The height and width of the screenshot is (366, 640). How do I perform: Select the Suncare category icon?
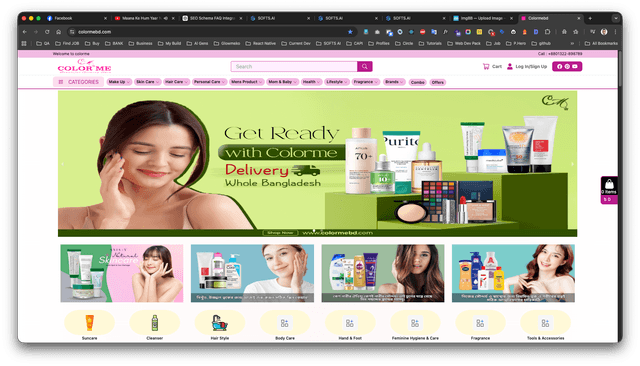tap(89, 323)
